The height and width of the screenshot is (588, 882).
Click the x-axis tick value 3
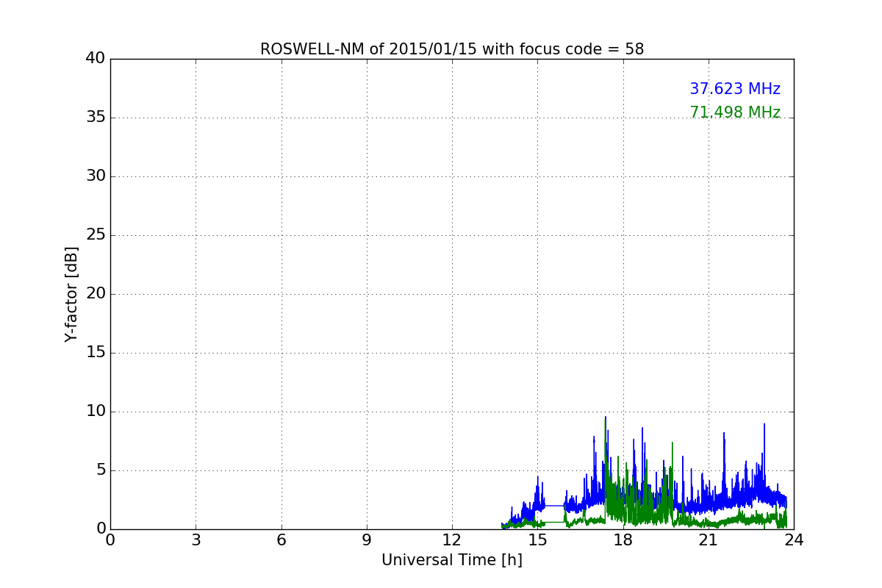point(196,540)
